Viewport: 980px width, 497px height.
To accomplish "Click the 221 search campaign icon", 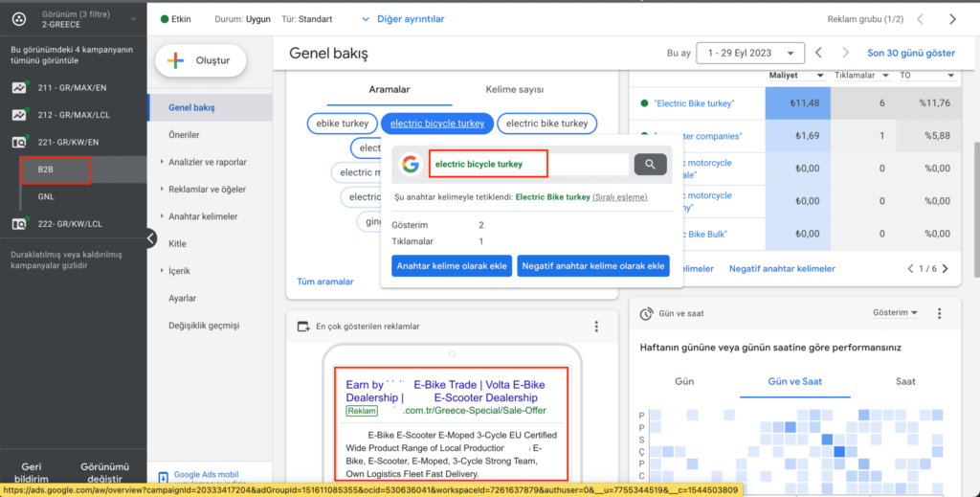I will pyautogui.click(x=19, y=142).
